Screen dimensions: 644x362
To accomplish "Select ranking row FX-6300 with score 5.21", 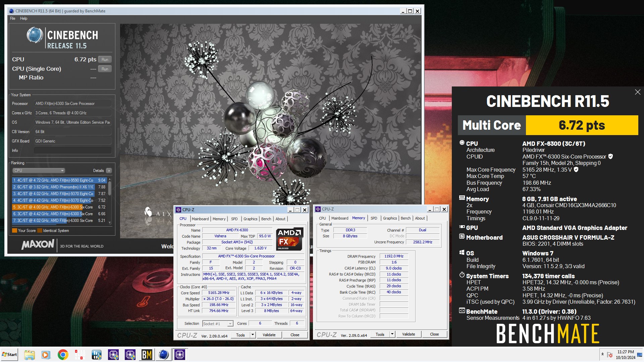I will point(59,221).
